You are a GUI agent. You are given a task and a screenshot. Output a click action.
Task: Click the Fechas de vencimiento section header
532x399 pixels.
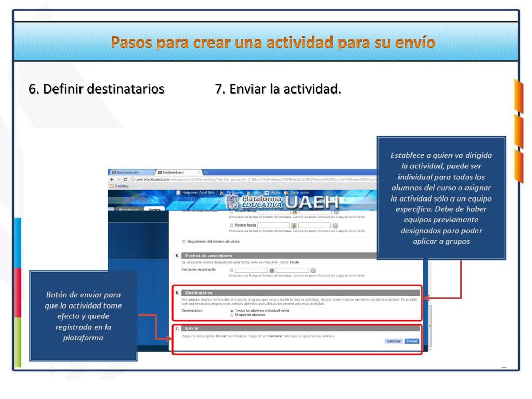point(279,256)
